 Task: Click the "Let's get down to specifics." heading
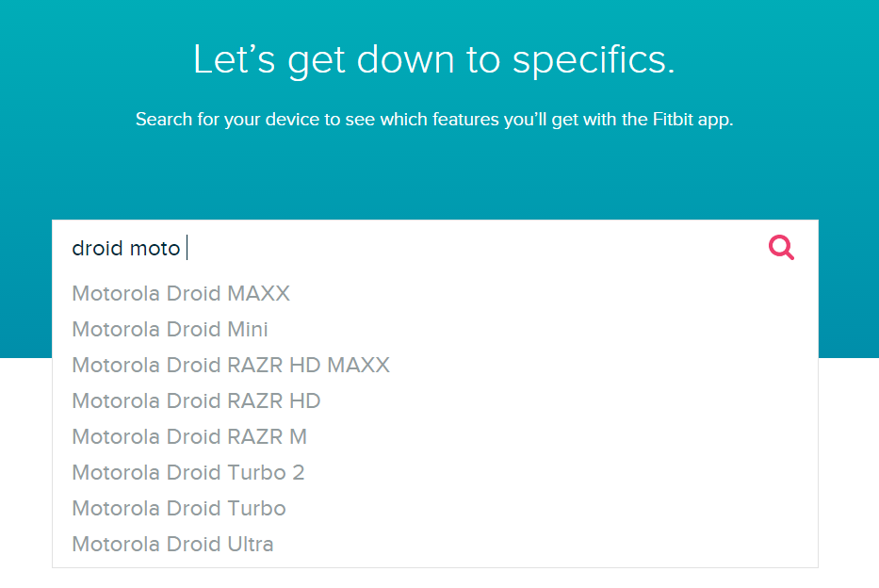click(434, 58)
